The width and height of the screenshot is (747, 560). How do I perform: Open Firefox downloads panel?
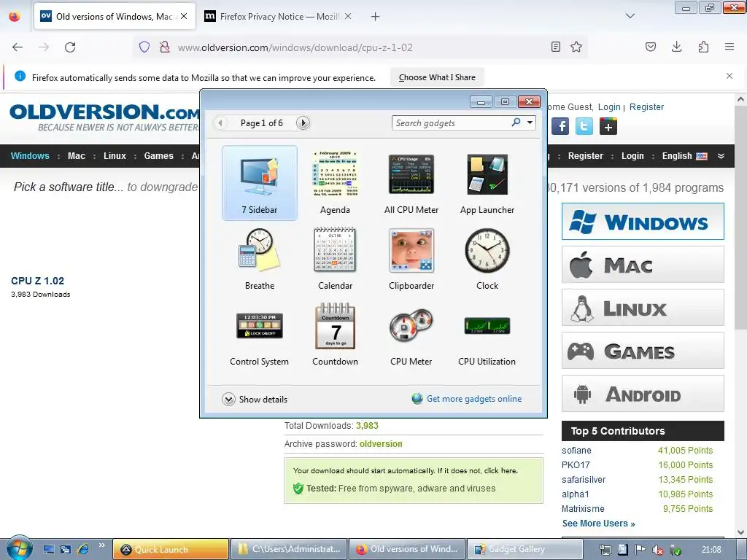[676, 47]
